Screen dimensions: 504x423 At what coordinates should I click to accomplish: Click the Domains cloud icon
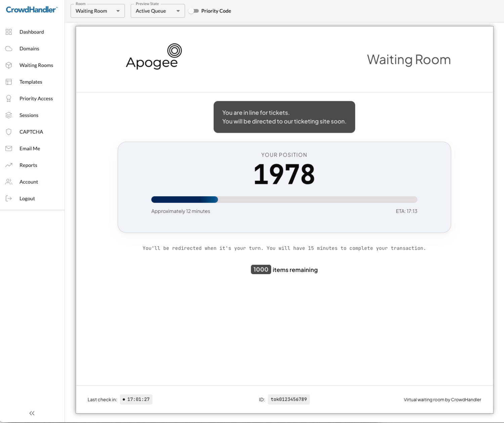point(9,49)
